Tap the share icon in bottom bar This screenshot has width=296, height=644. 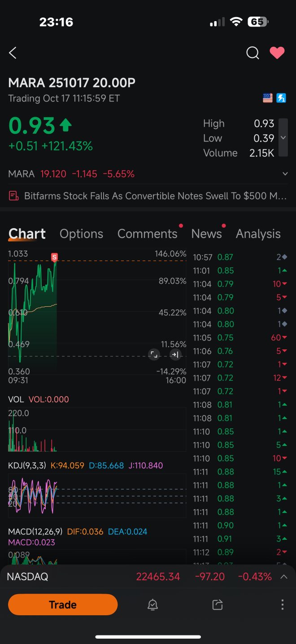pos(218,605)
